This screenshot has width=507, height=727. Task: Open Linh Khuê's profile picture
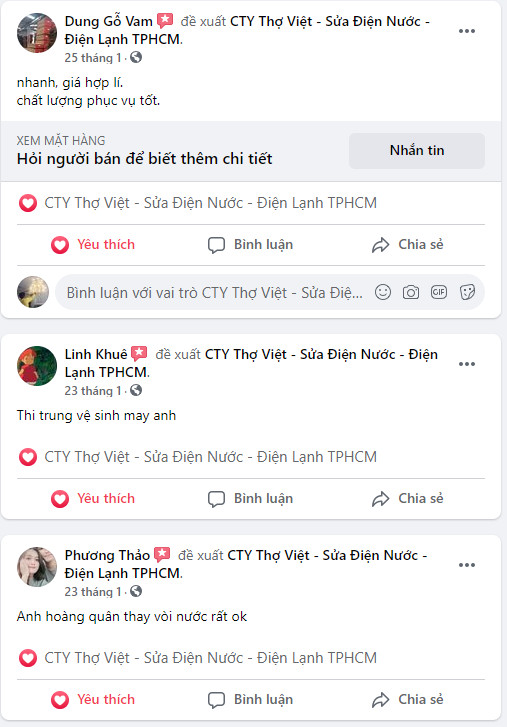tap(37, 366)
